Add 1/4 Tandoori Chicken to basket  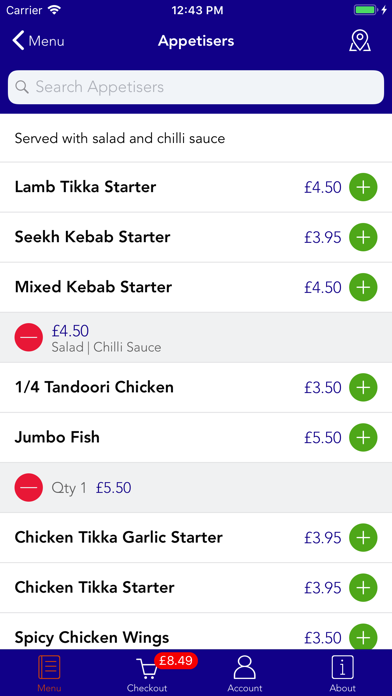363,388
